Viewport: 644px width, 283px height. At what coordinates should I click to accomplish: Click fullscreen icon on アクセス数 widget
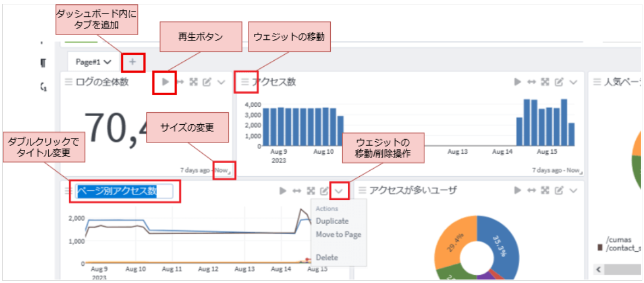tap(545, 82)
